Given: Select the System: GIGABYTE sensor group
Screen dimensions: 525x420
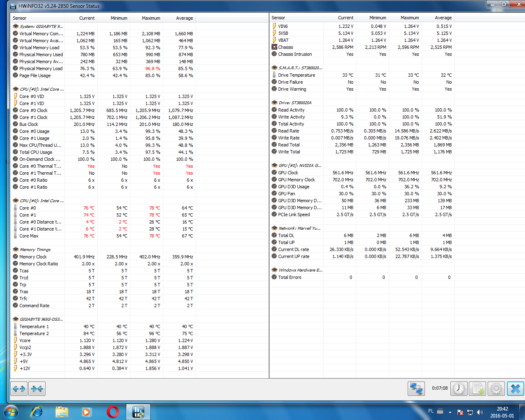Looking at the screenshot, I should coord(104,27).
